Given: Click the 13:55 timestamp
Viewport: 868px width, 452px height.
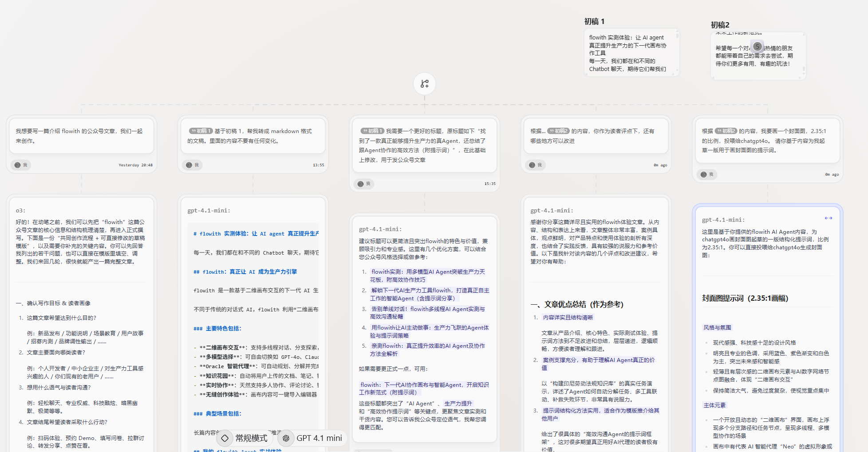Looking at the screenshot, I should tap(318, 165).
